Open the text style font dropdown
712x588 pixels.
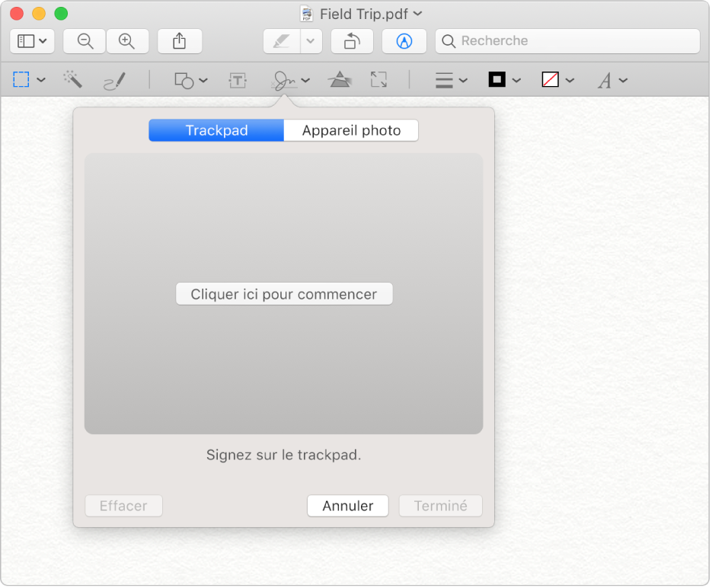[x=611, y=80]
